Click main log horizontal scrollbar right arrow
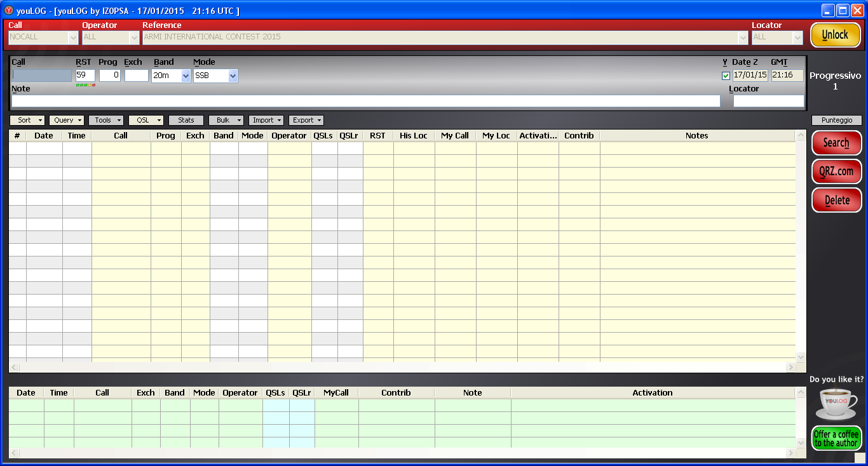Screen dimensions: 868x466 coord(790,367)
